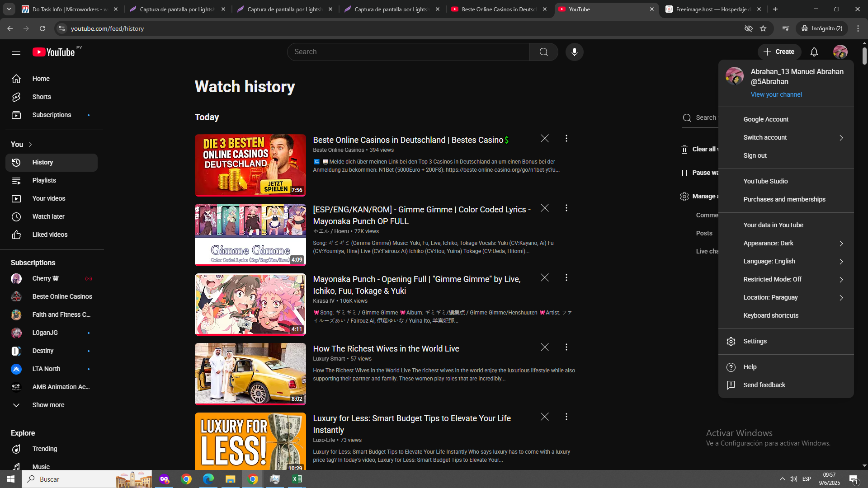868x488 pixels.
Task: Open Microsoft Edge from taskbar
Action: tap(208, 479)
